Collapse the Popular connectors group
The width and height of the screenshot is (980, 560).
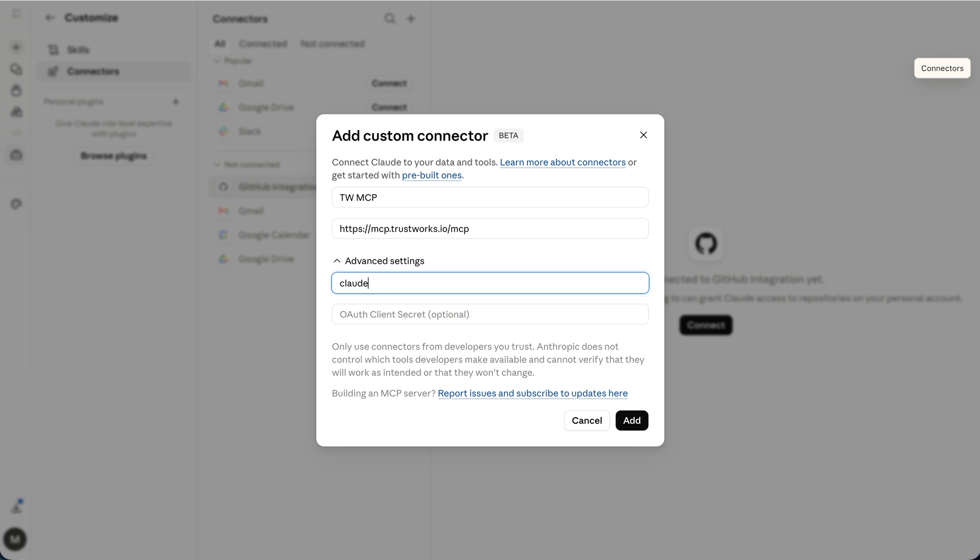tap(233, 61)
